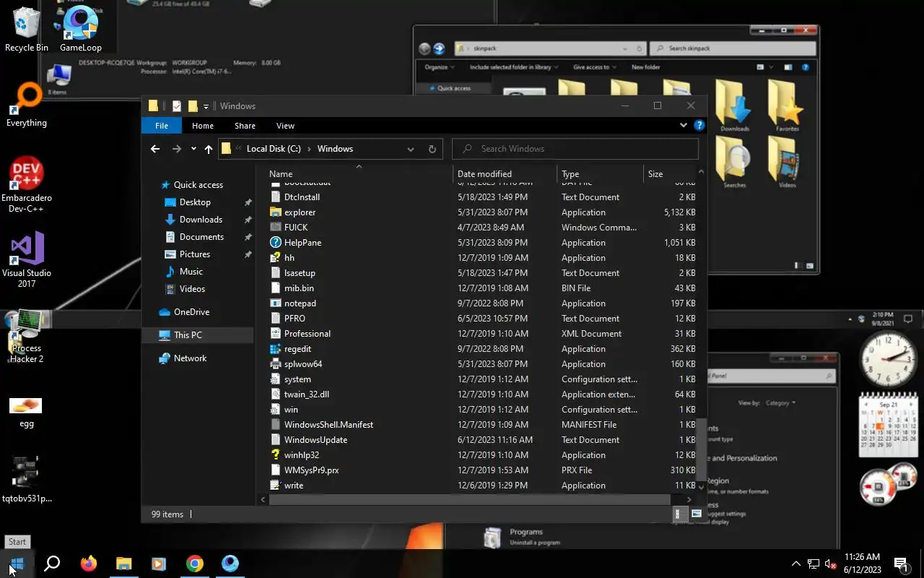Open the File menu tab
The height and width of the screenshot is (578, 924).
click(162, 126)
